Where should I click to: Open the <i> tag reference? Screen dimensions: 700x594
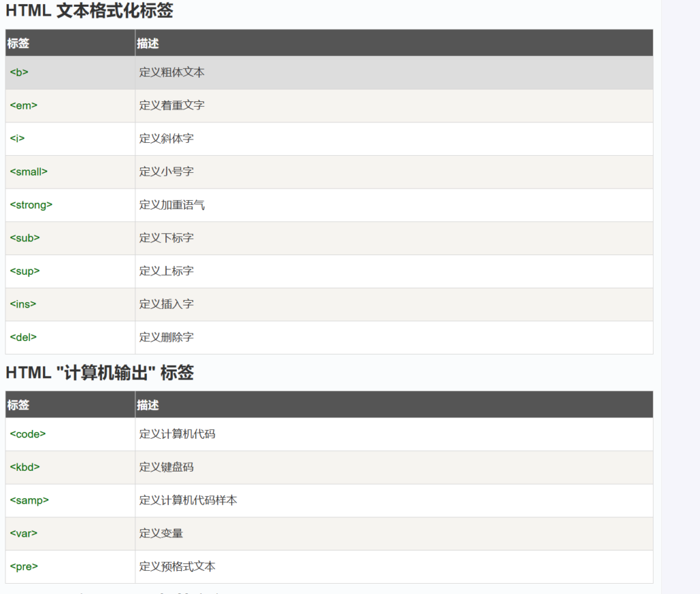click(17, 139)
